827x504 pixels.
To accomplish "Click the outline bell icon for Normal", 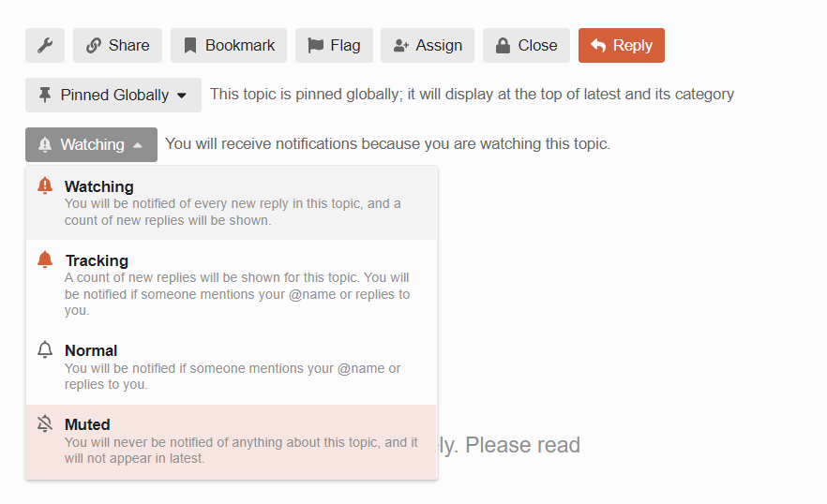I will (x=45, y=349).
